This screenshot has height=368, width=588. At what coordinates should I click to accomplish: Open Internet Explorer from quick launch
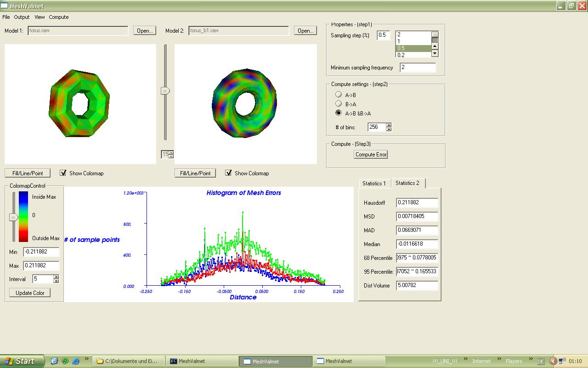(x=76, y=361)
